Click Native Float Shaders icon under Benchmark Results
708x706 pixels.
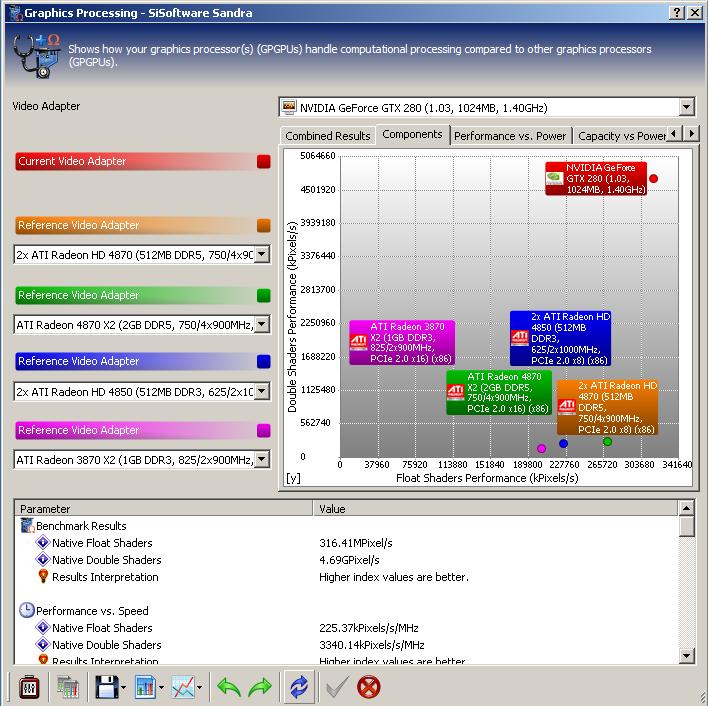pos(42,543)
